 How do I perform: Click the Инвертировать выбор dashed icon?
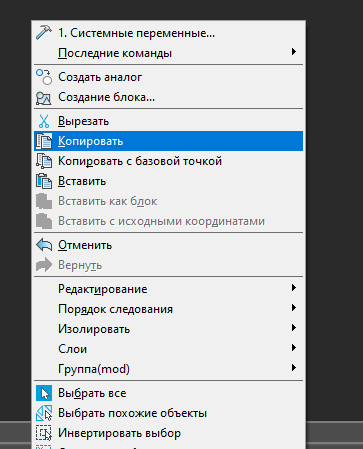tap(44, 433)
